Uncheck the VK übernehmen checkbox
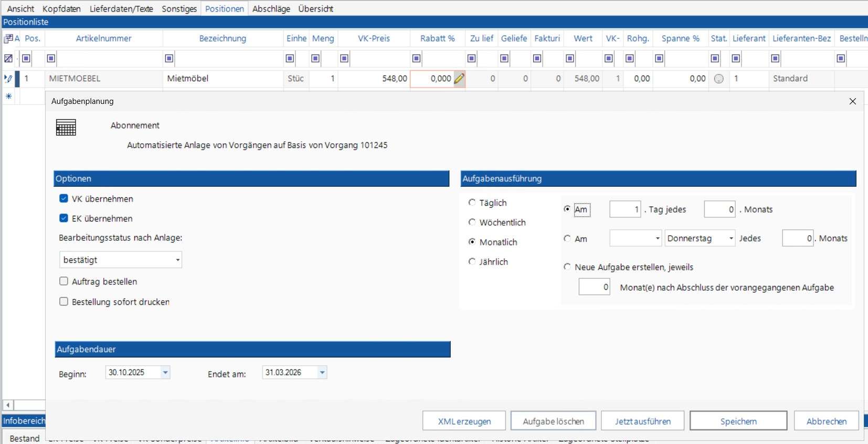 [x=64, y=198]
